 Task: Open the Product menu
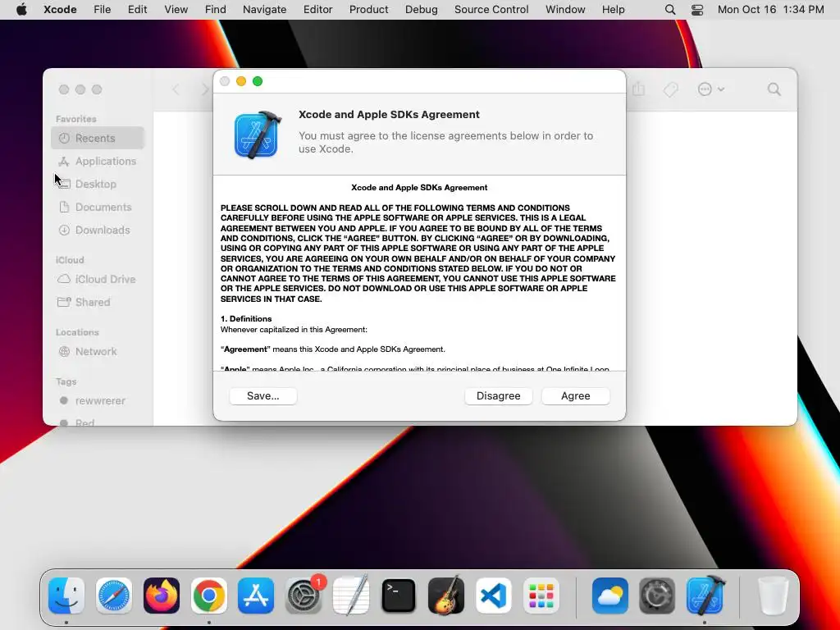click(368, 10)
